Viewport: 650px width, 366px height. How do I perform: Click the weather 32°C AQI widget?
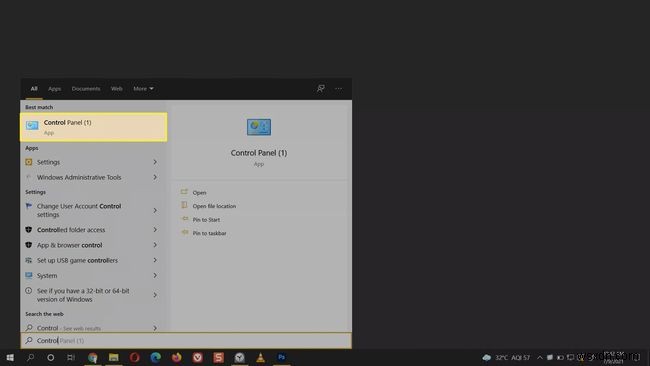click(506, 357)
